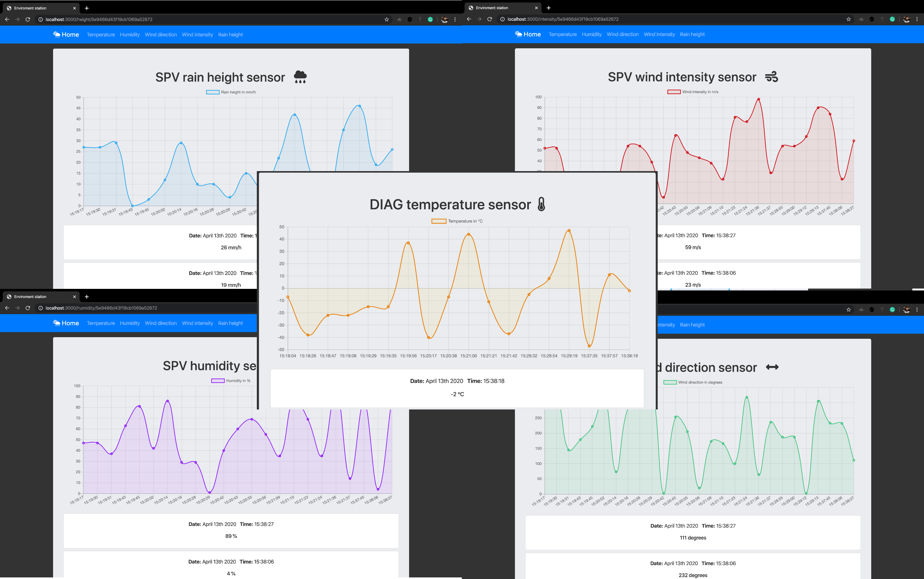
Task: Open new tab in humidity window
Action: point(87,297)
